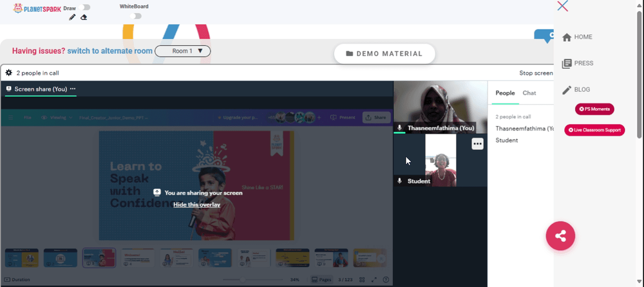Click the PlanetSpark logo
The height and width of the screenshot is (287, 644).
(36, 8)
